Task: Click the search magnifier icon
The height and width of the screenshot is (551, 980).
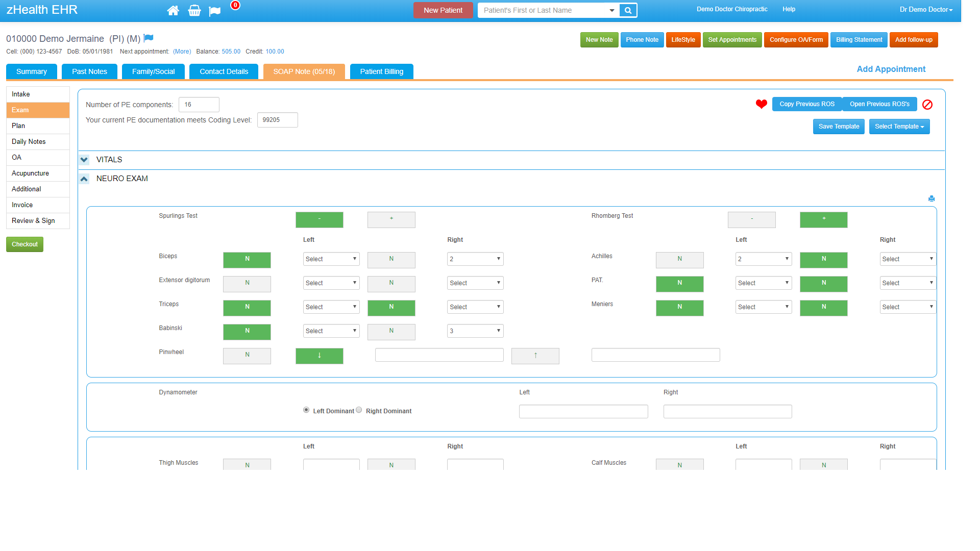Action: click(x=628, y=10)
